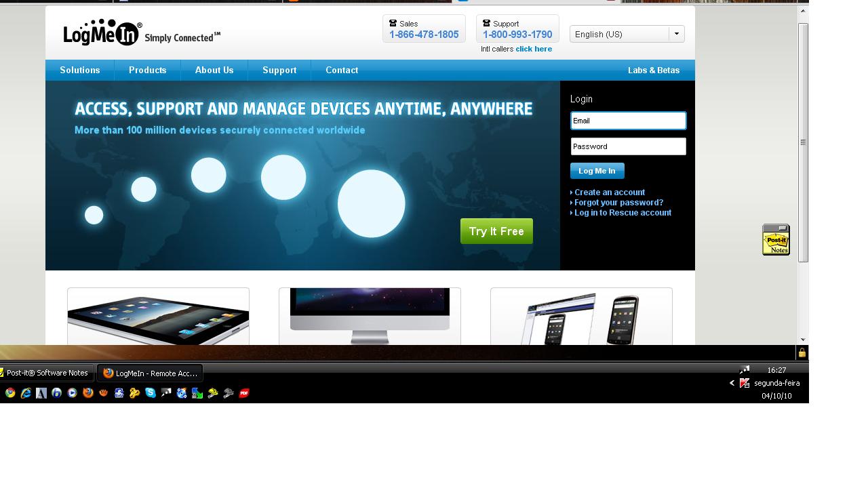Launch Google Chrome from quick launch
This screenshot has height=488, width=868.
tap(10, 392)
